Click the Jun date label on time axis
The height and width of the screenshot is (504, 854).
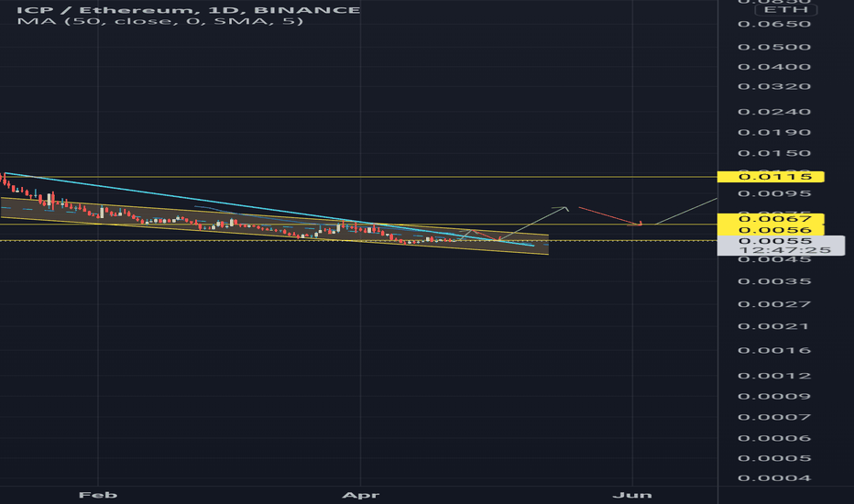631,495
